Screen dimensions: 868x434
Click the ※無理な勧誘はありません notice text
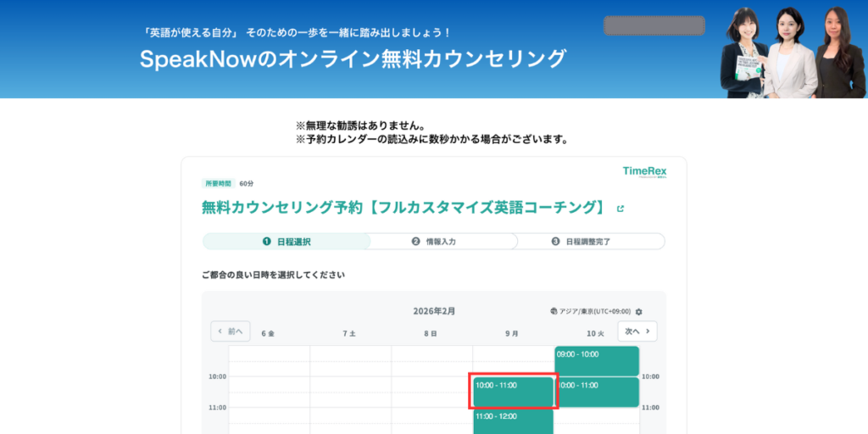[x=361, y=125]
